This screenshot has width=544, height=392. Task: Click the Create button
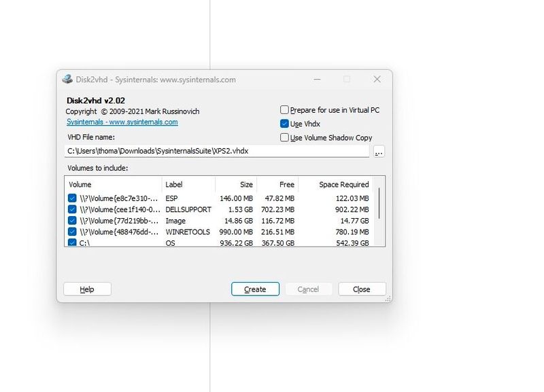click(x=255, y=289)
